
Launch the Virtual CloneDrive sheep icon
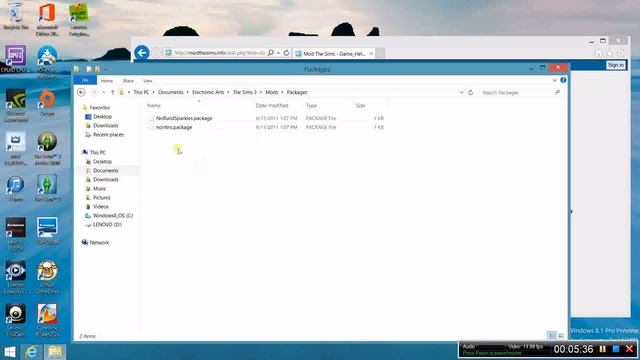(x=47, y=278)
